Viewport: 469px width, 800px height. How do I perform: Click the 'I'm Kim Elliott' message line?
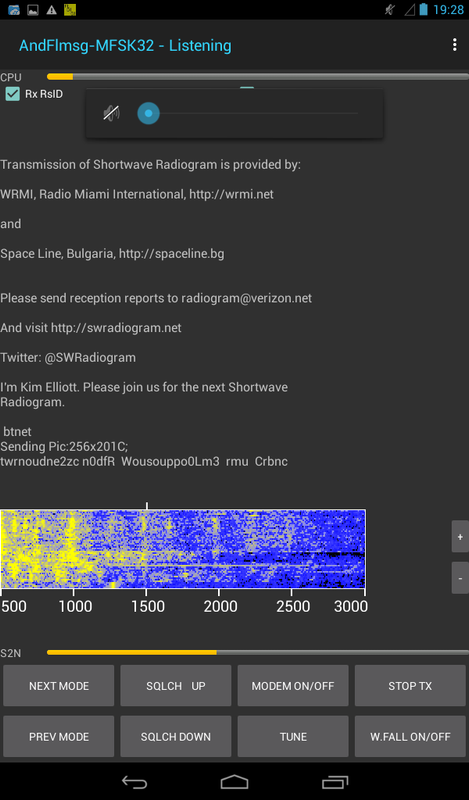(144, 394)
